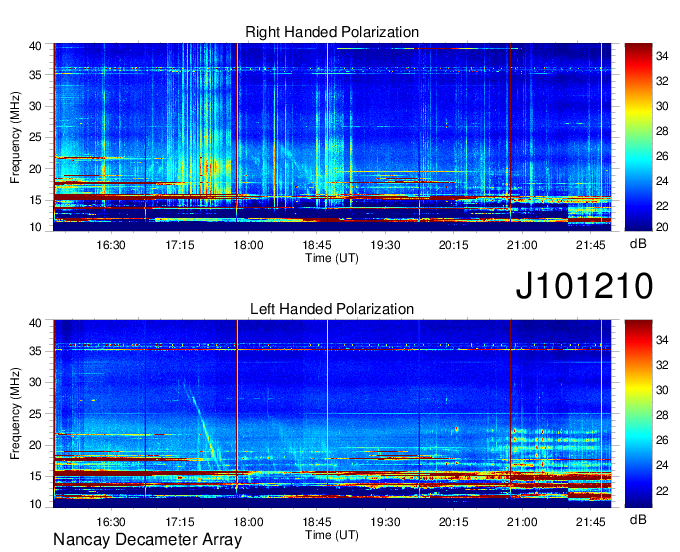Click 10 MHz tick on Right Handed plot

[35, 227]
